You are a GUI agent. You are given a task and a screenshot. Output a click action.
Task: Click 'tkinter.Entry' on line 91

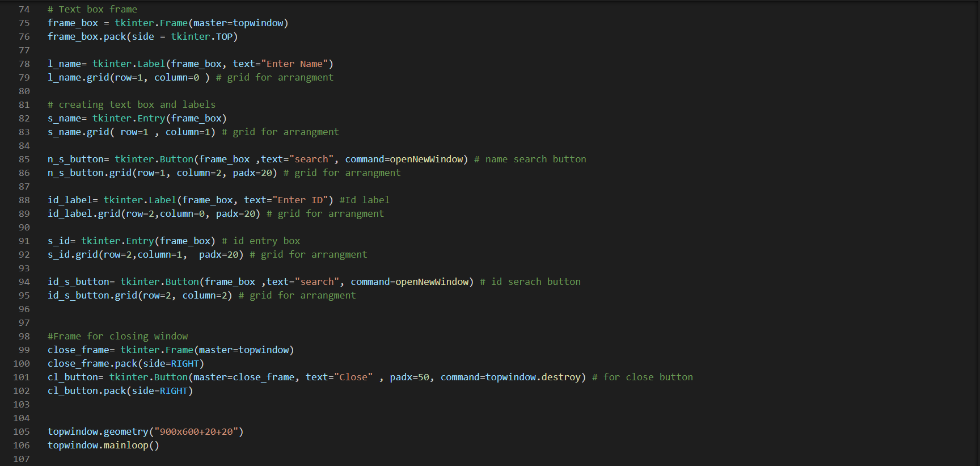tap(117, 241)
